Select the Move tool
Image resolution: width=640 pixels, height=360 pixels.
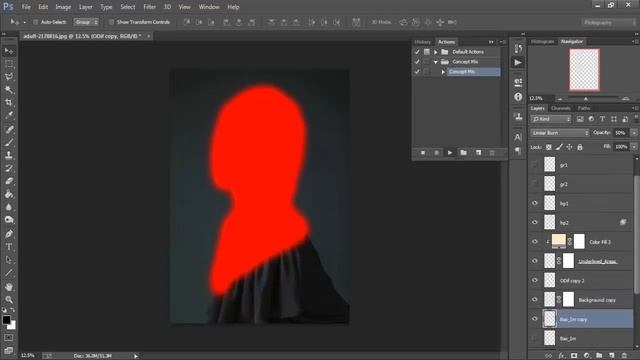click(9, 51)
